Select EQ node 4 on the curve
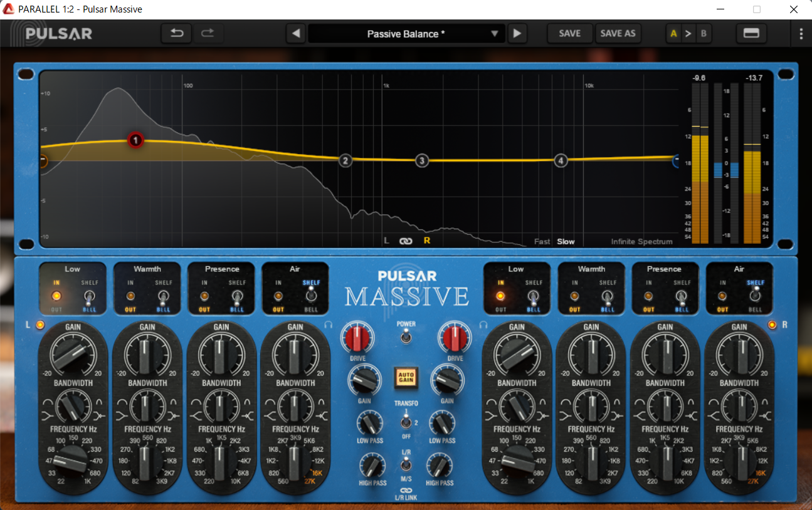 pos(561,161)
